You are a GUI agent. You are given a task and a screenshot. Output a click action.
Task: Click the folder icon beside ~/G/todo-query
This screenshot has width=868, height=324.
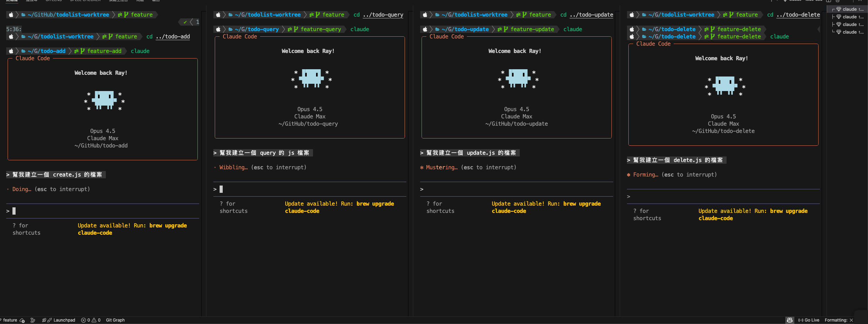click(x=230, y=29)
